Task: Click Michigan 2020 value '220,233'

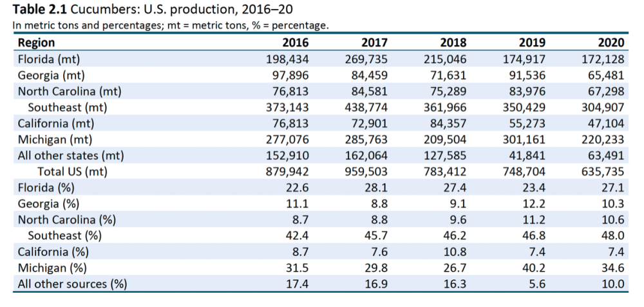Action: pos(603,140)
